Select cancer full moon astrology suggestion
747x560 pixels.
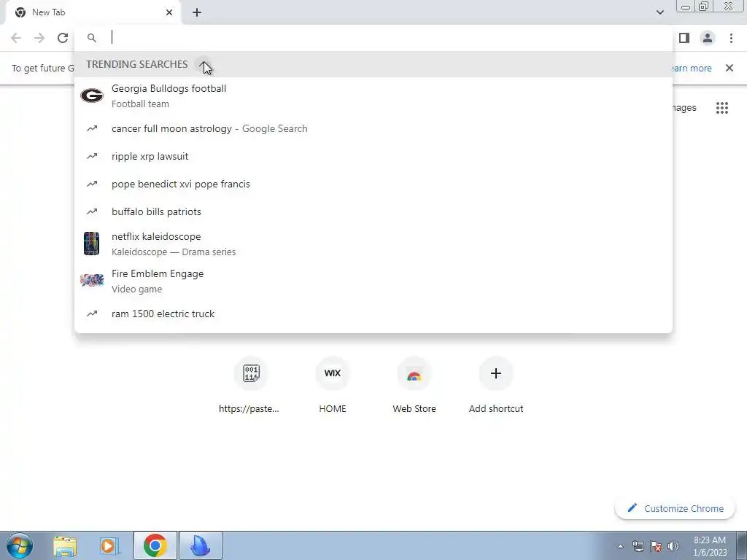[x=373, y=128]
